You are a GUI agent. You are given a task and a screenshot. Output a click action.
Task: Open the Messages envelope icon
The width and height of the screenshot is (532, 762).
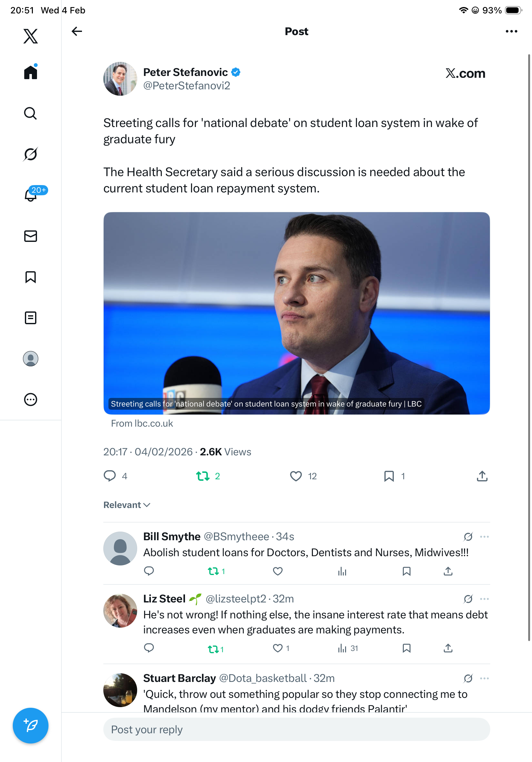[x=31, y=236]
